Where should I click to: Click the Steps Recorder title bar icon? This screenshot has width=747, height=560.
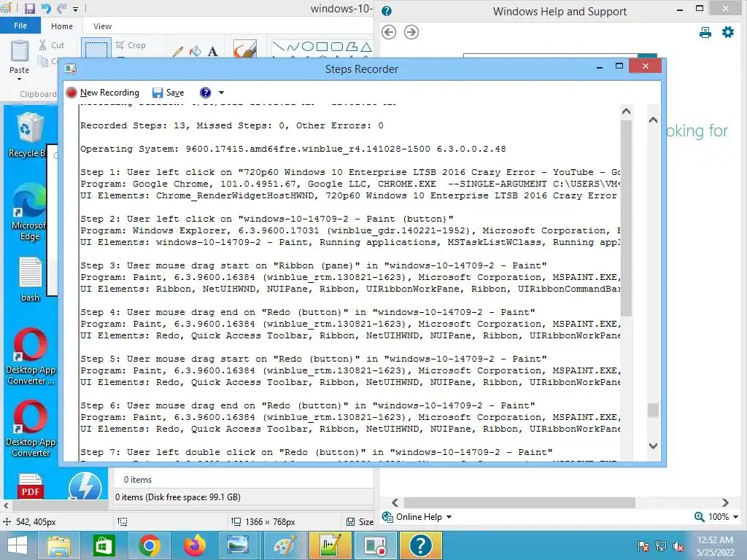pyautogui.click(x=71, y=69)
